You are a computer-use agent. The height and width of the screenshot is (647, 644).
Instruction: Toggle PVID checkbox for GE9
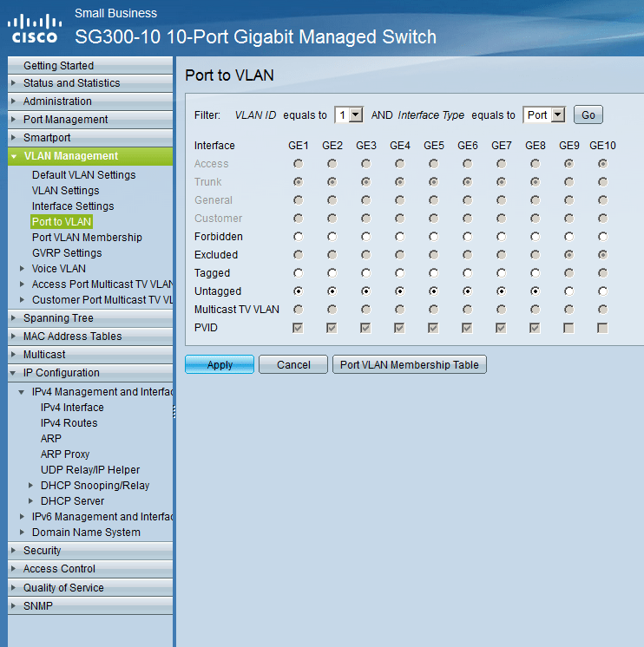pos(568,328)
